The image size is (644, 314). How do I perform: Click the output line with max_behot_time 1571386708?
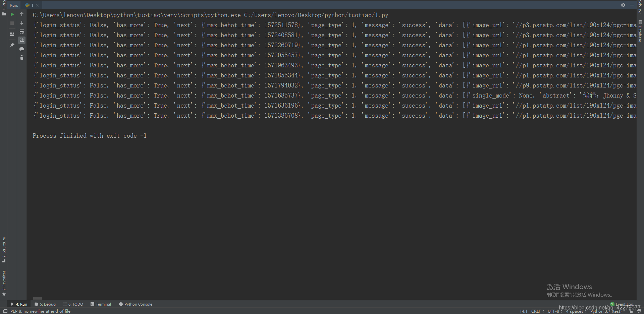coord(334,116)
